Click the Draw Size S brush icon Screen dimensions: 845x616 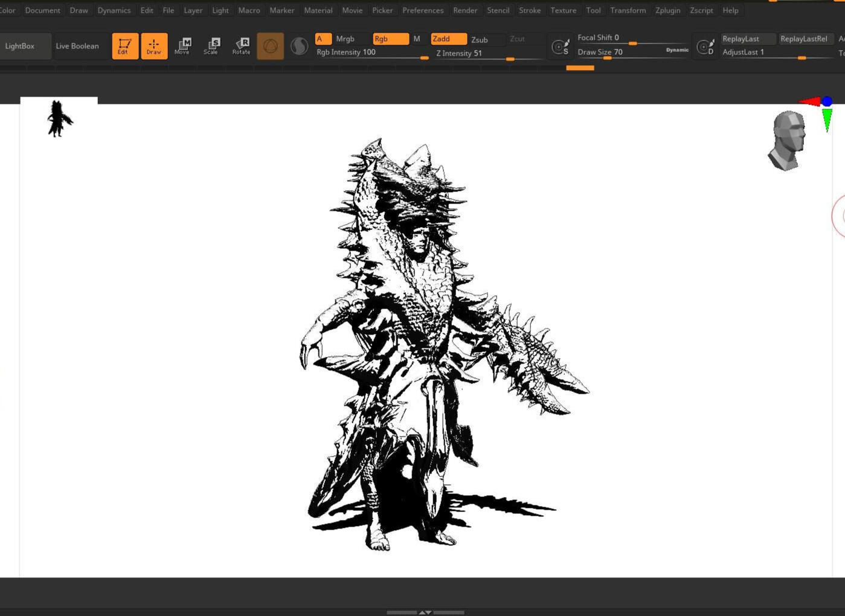pyautogui.click(x=560, y=47)
